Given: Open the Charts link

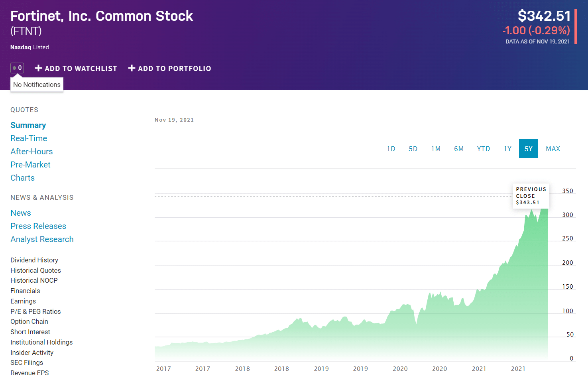Looking at the screenshot, I should (x=22, y=178).
